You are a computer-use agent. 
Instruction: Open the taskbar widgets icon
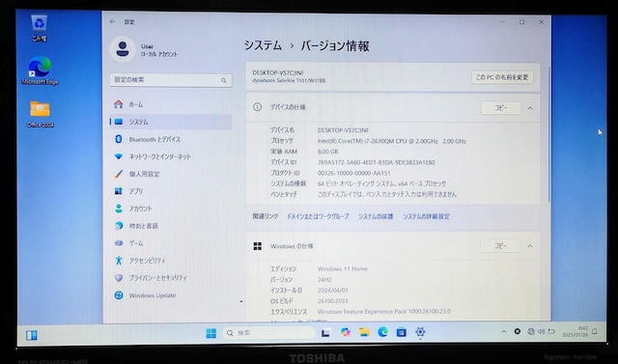point(32,335)
